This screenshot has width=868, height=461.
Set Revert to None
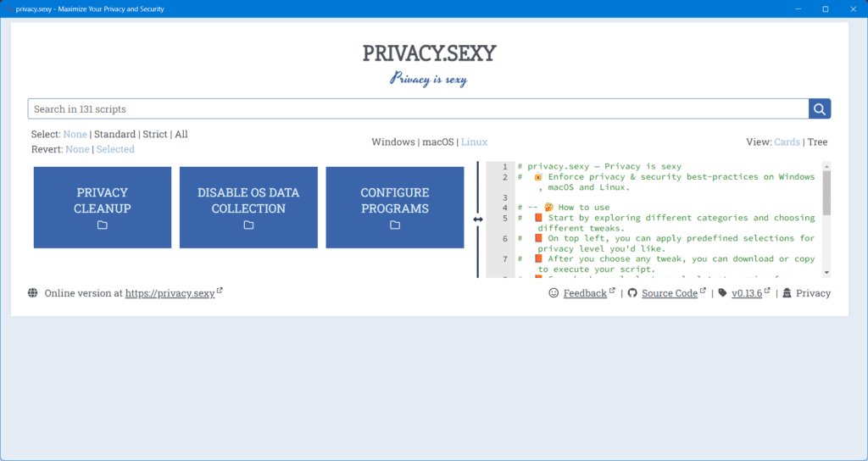point(77,149)
